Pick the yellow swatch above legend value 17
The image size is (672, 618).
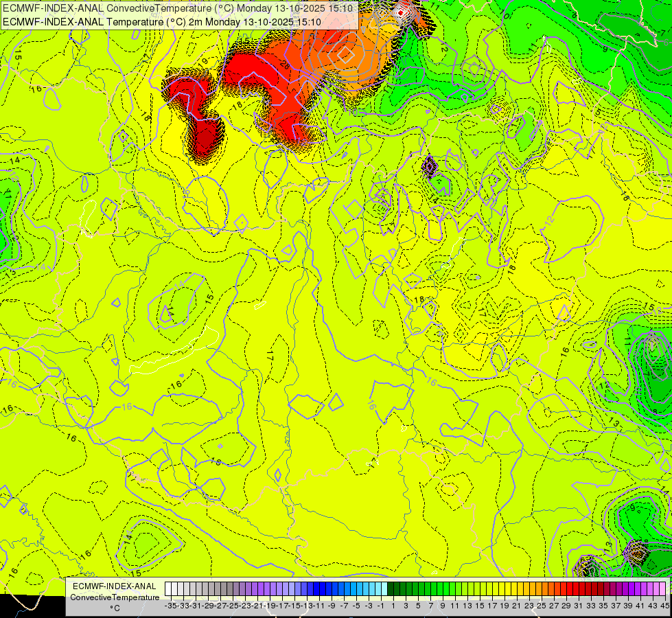[489, 589]
